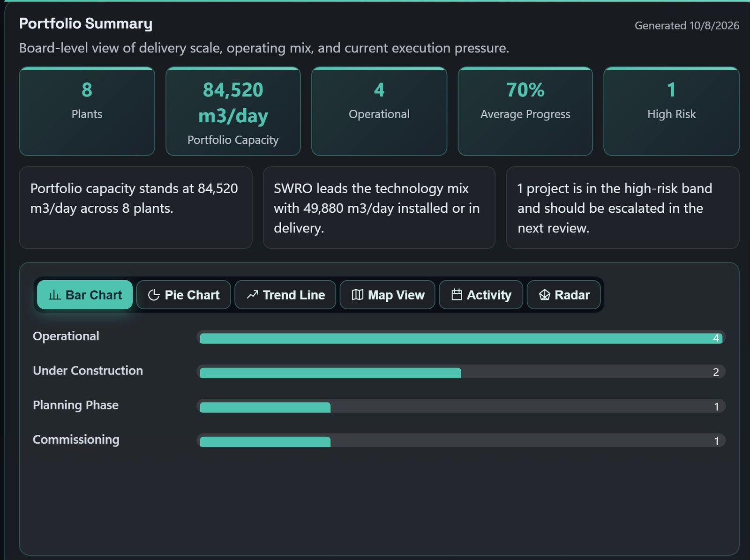The width and height of the screenshot is (750, 560).
Task: Click the "Operational" bar chart row label
Action: click(x=66, y=336)
